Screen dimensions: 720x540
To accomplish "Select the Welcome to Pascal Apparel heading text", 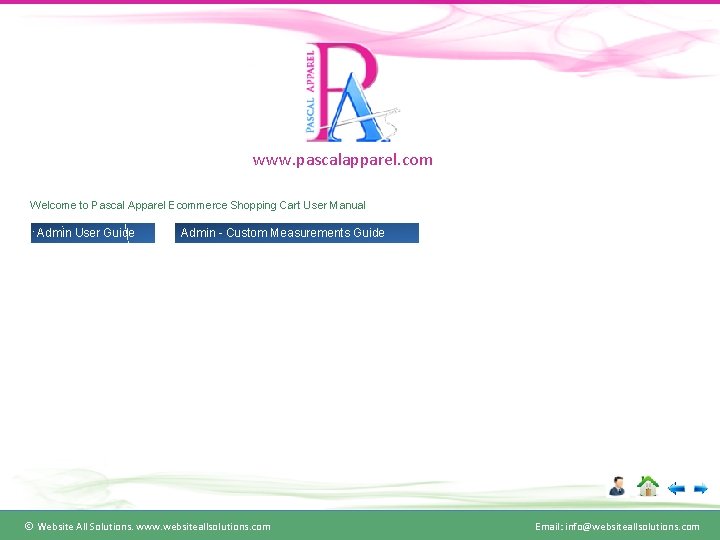I will point(197,205).
